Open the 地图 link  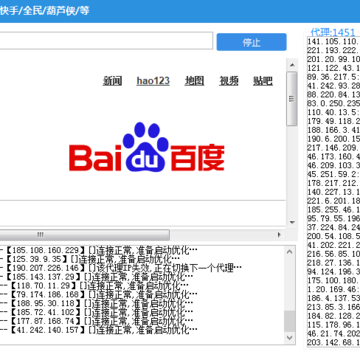click(x=194, y=81)
